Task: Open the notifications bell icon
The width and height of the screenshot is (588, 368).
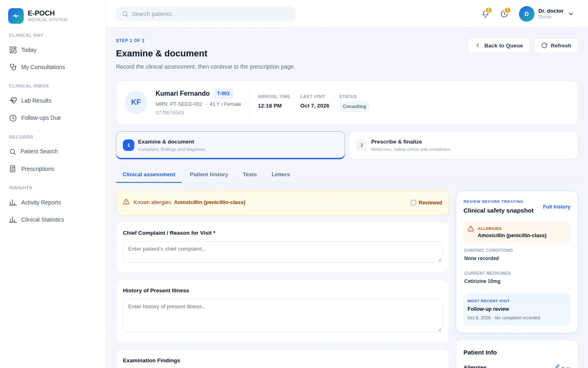Action: click(x=486, y=14)
